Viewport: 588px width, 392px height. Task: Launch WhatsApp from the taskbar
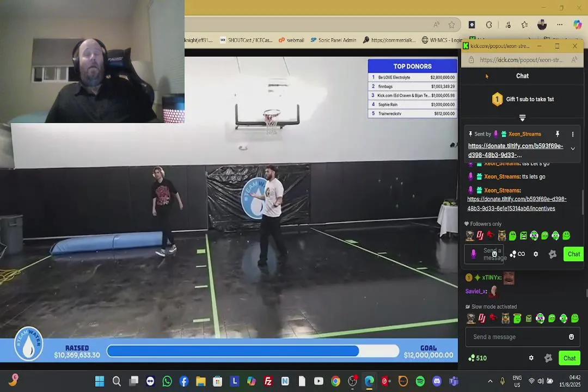click(x=167, y=382)
